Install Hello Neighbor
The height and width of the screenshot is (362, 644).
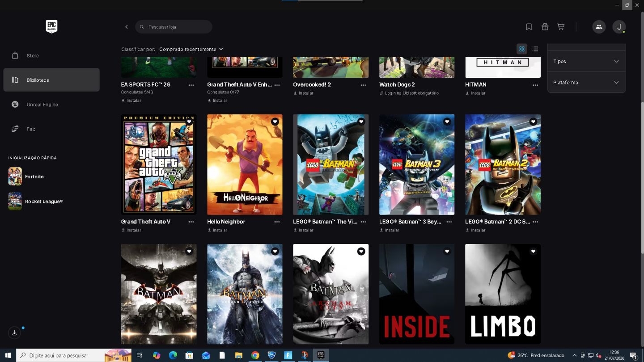pyautogui.click(x=217, y=230)
